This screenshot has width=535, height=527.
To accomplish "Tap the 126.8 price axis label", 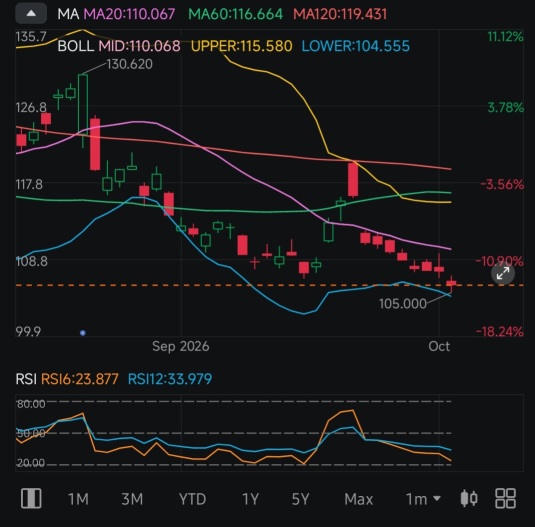I will click(x=31, y=107).
